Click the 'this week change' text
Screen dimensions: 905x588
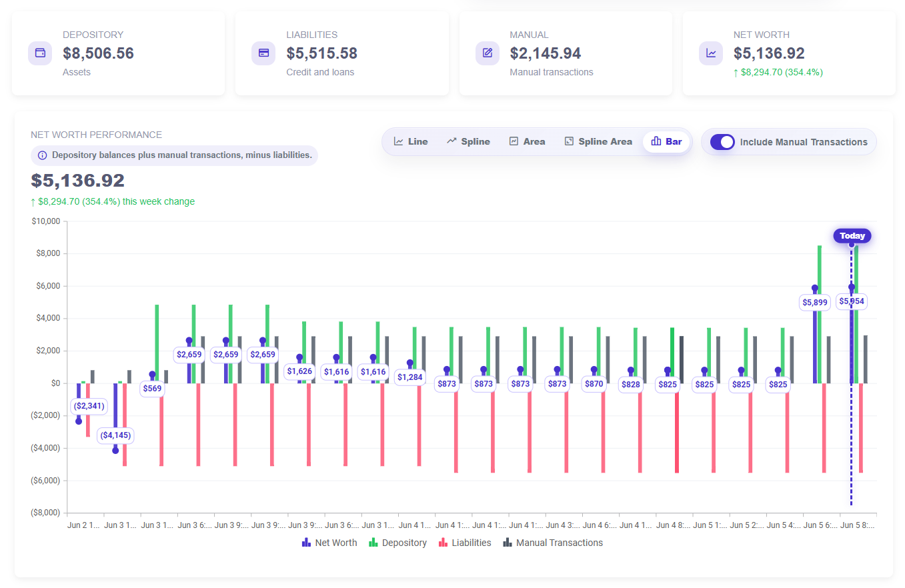click(159, 201)
